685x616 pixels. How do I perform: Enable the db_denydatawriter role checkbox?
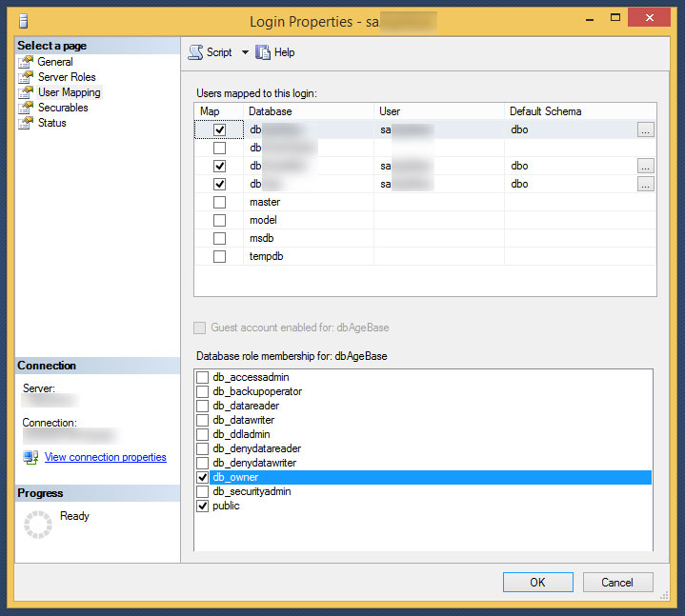[x=202, y=463]
